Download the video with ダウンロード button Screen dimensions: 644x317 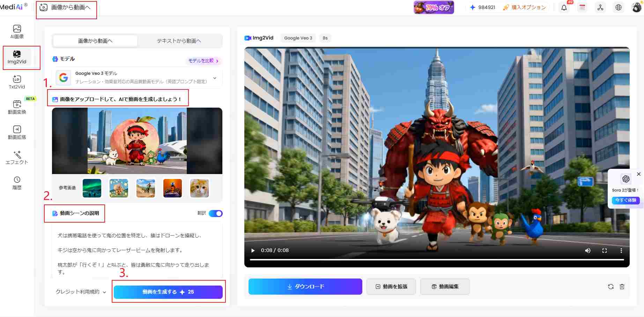click(x=305, y=286)
